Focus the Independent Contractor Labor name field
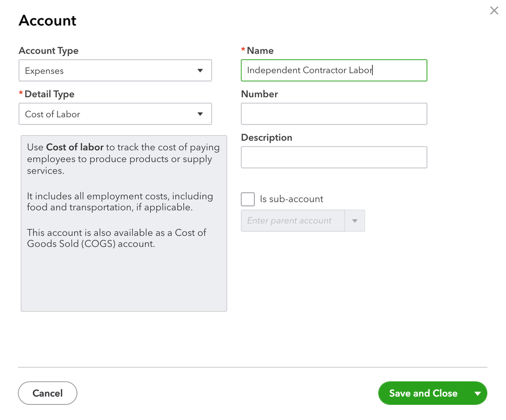This screenshot has height=420, width=506. click(334, 71)
